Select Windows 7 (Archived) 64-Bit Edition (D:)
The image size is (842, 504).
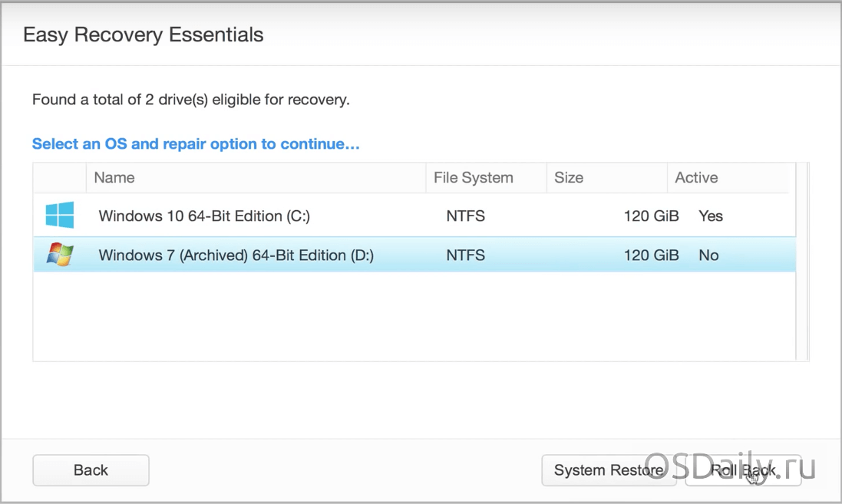pyautogui.click(x=236, y=255)
